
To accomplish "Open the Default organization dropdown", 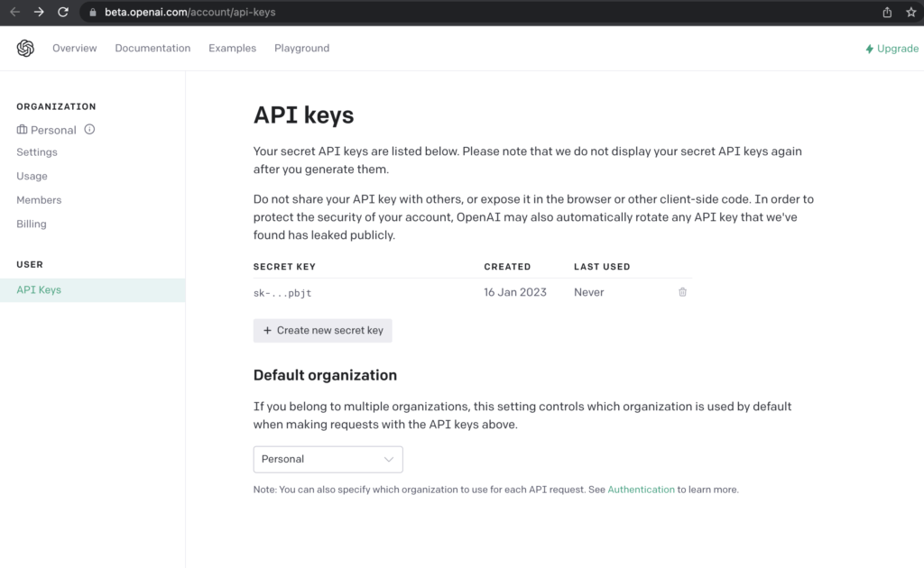I will pos(328,459).
